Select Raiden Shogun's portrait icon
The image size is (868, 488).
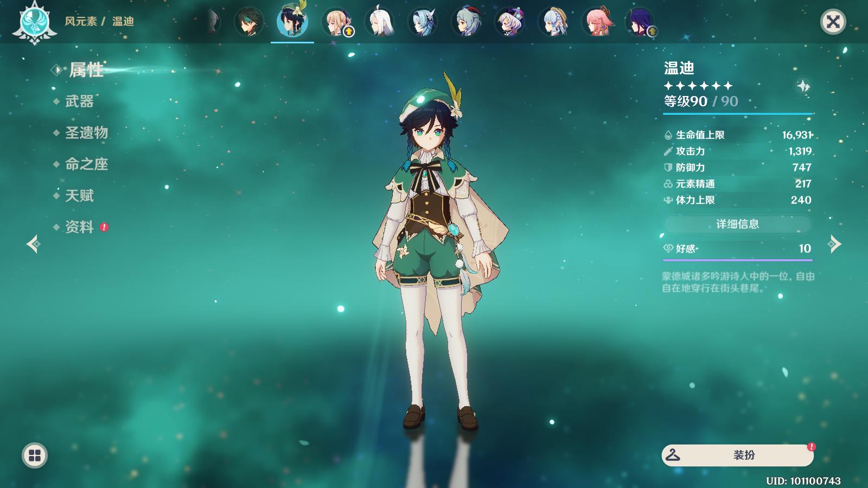pyautogui.click(x=640, y=22)
